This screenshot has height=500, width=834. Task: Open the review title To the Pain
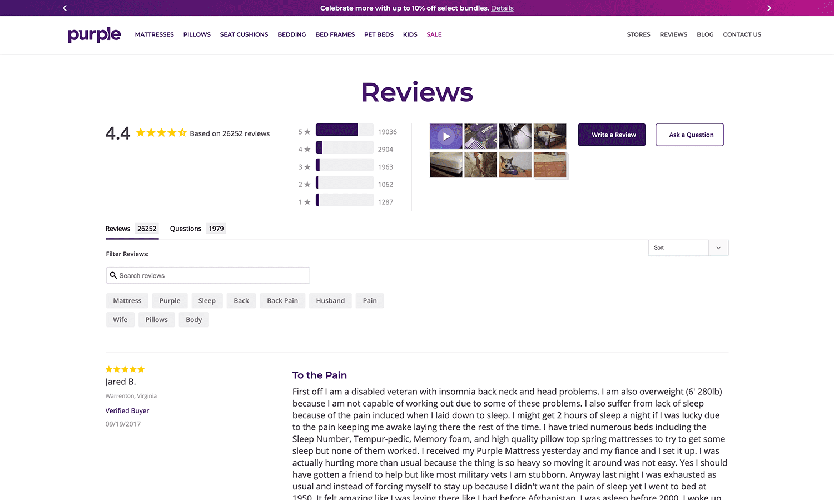(319, 376)
